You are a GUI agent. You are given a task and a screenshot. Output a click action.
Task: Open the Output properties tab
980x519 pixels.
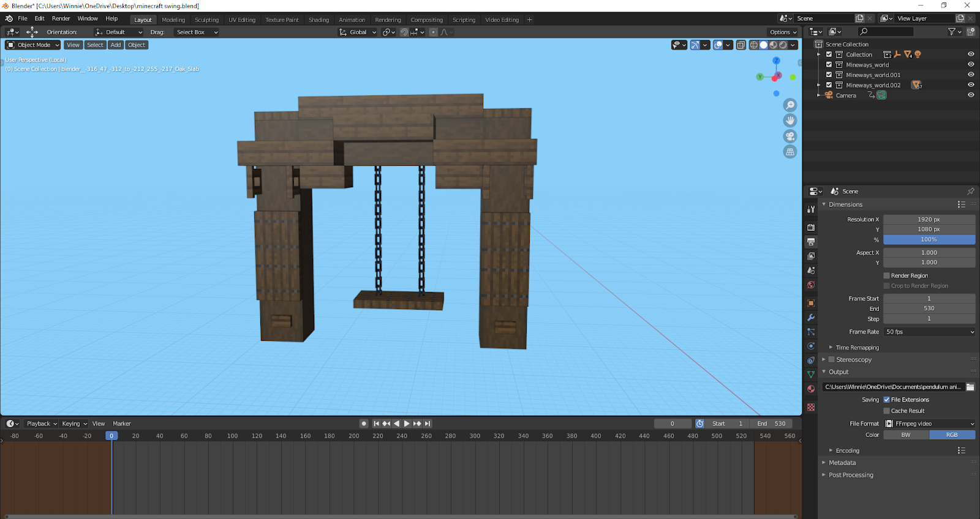pos(811,242)
